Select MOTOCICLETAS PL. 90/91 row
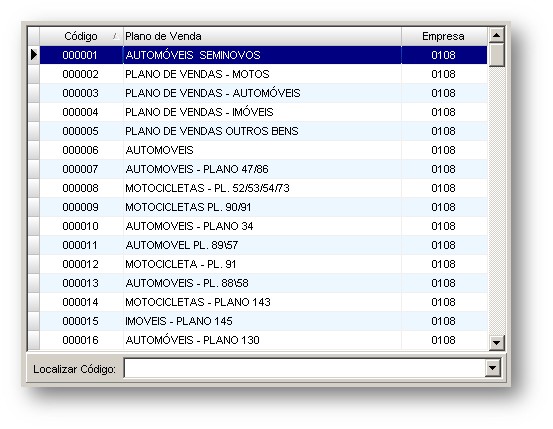 coord(263,207)
